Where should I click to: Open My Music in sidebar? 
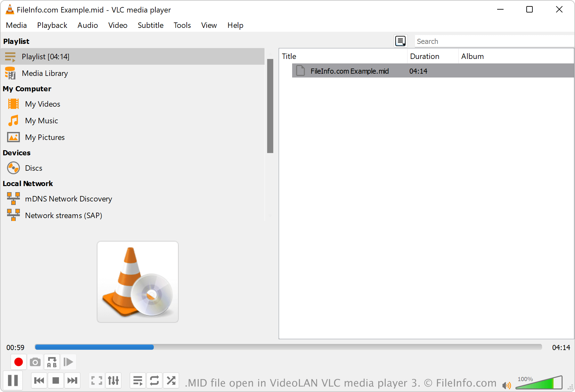(x=42, y=121)
